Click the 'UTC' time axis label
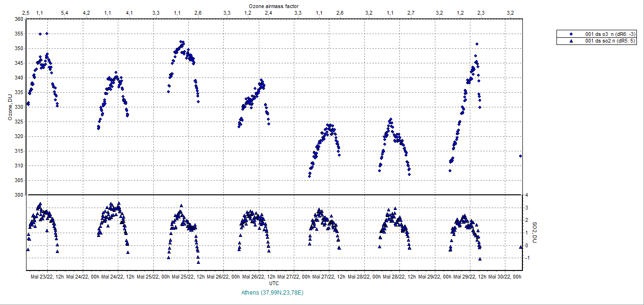The height and width of the screenshot is (305, 644). pos(274,283)
